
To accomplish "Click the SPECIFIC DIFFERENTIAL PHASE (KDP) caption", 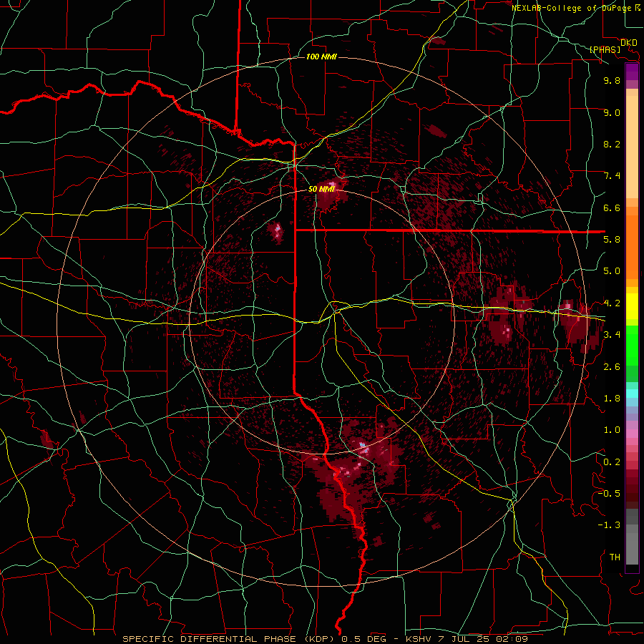I will tap(231, 639).
